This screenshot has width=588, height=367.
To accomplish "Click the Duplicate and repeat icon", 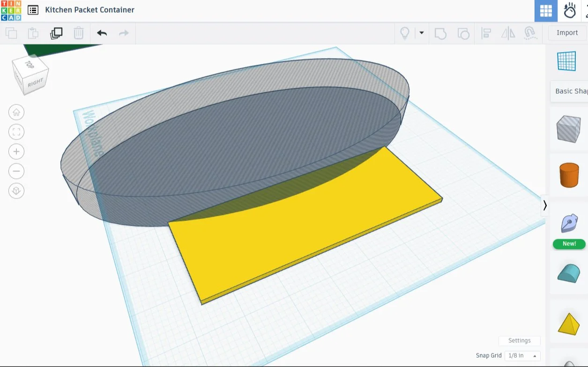I will (56, 33).
